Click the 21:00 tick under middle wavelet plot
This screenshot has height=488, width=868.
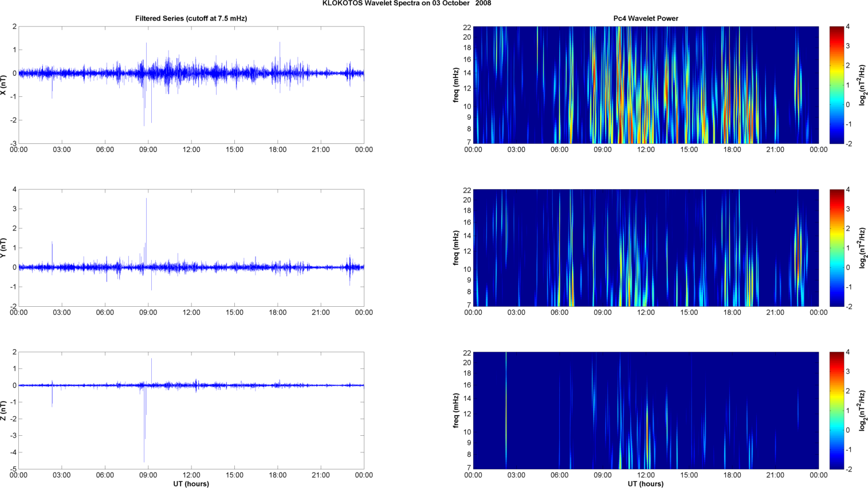tap(775, 313)
